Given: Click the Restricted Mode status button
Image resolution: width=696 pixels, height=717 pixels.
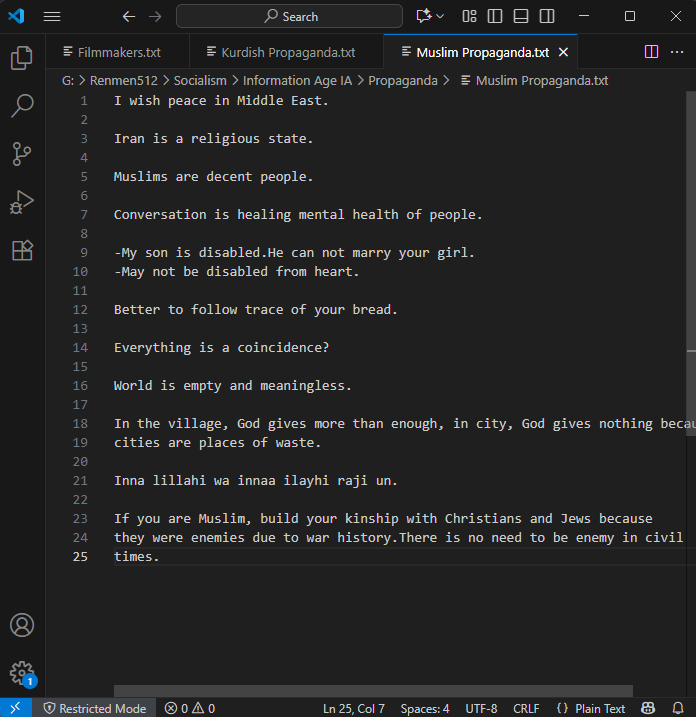Looking at the screenshot, I should 95,708.
